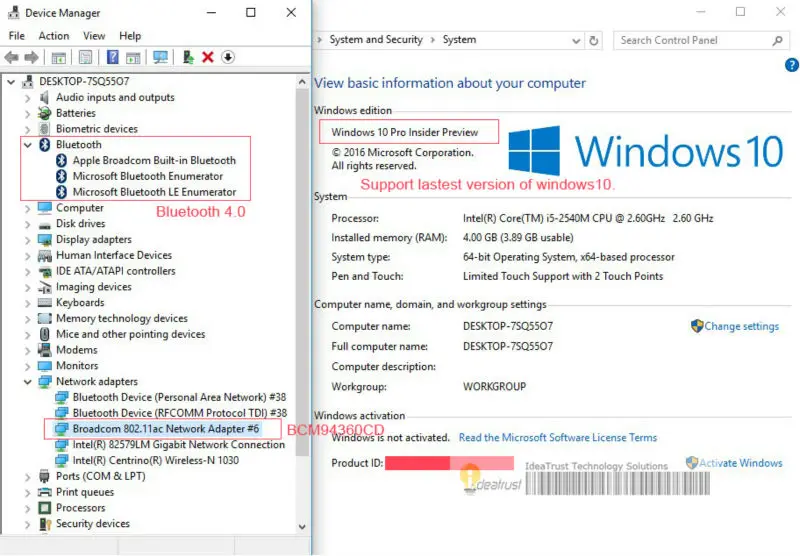The height and width of the screenshot is (556, 800).
Task: Expand the Computer category
Action: coord(28,208)
